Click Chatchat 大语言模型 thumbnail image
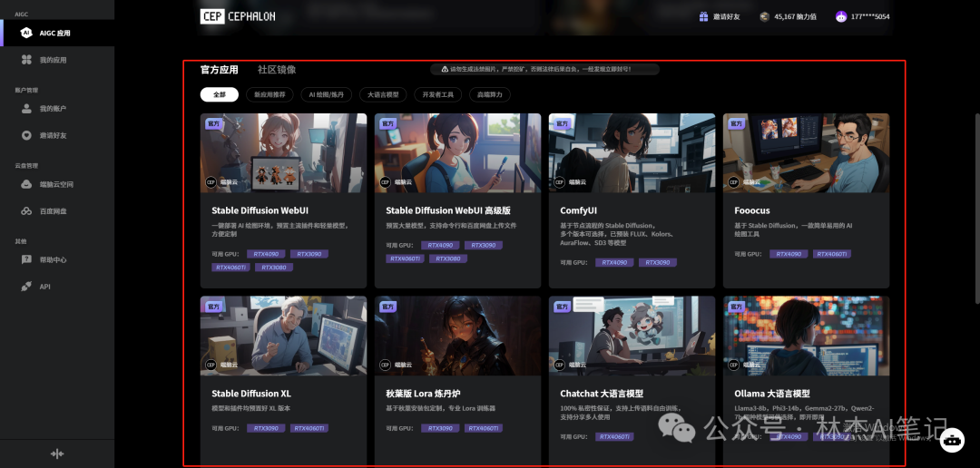This screenshot has height=468, width=980. (x=632, y=336)
